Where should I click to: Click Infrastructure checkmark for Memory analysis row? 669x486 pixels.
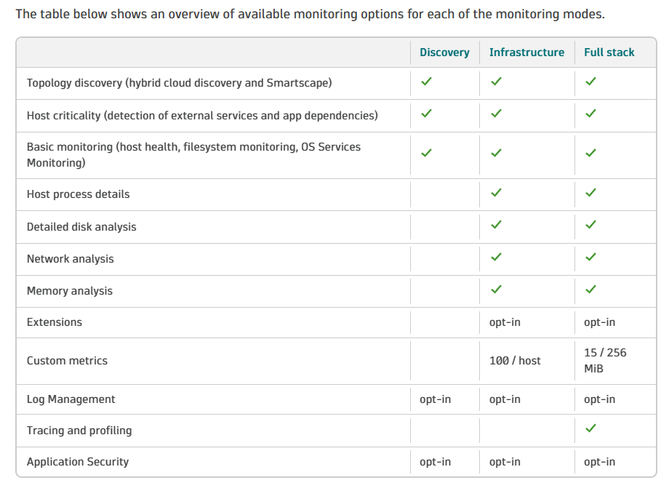(496, 289)
